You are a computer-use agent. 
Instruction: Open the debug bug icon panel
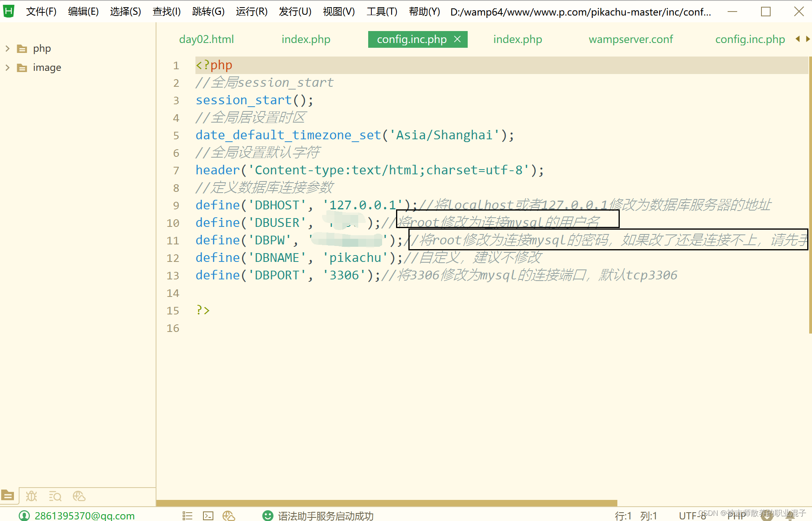point(31,496)
